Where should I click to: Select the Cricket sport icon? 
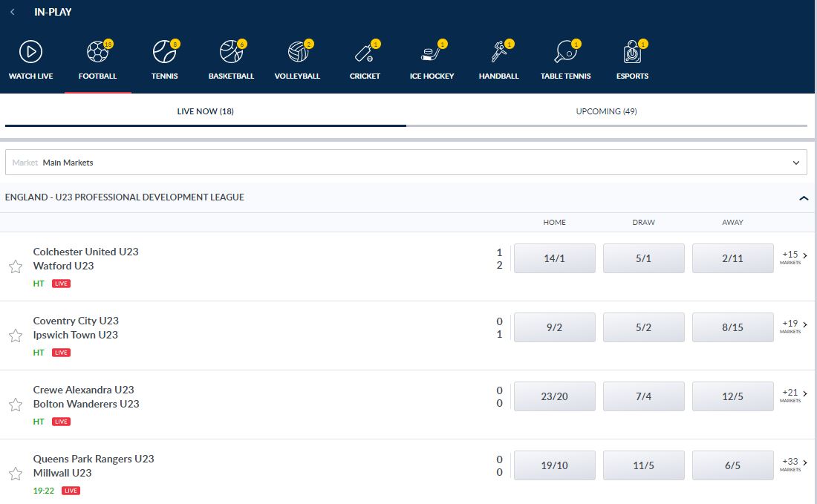pyautogui.click(x=365, y=52)
